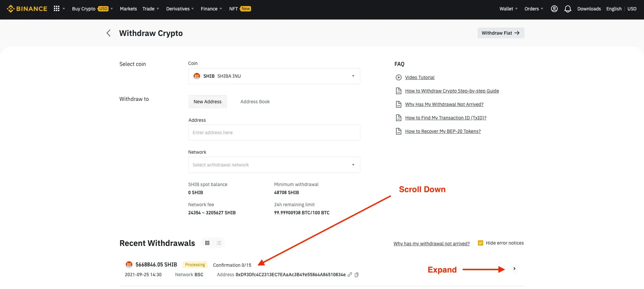
Task: Click the document icon beside Step-by-step Guide
Action: coord(399,91)
